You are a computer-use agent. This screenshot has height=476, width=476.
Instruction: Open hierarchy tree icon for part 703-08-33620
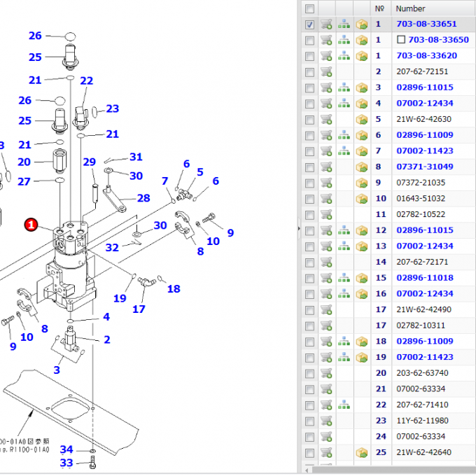(x=344, y=55)
